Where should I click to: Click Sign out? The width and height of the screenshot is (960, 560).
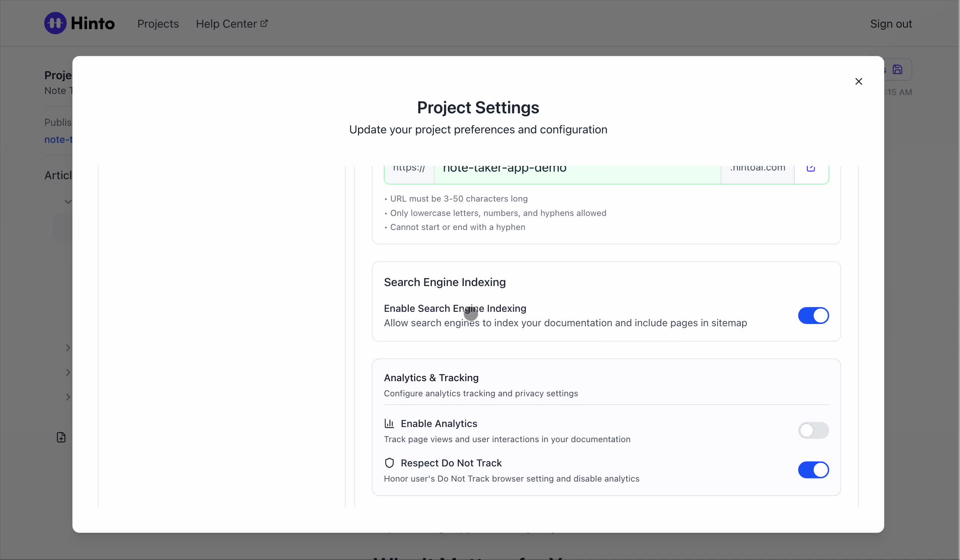pyautogui.click(x=891, y=23)
